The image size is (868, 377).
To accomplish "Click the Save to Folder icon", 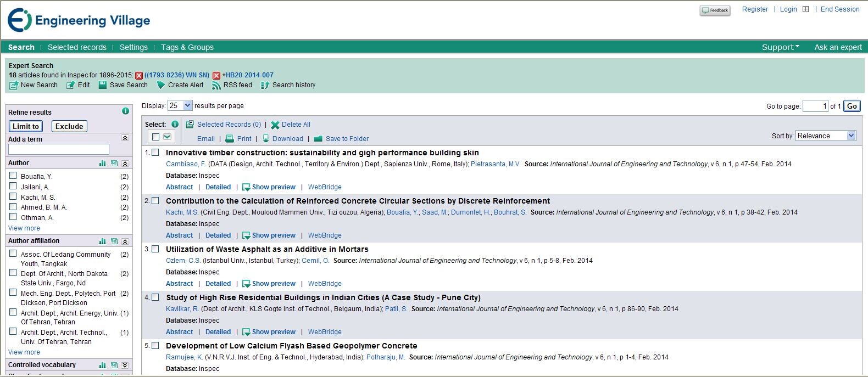I will coord(318,139).
